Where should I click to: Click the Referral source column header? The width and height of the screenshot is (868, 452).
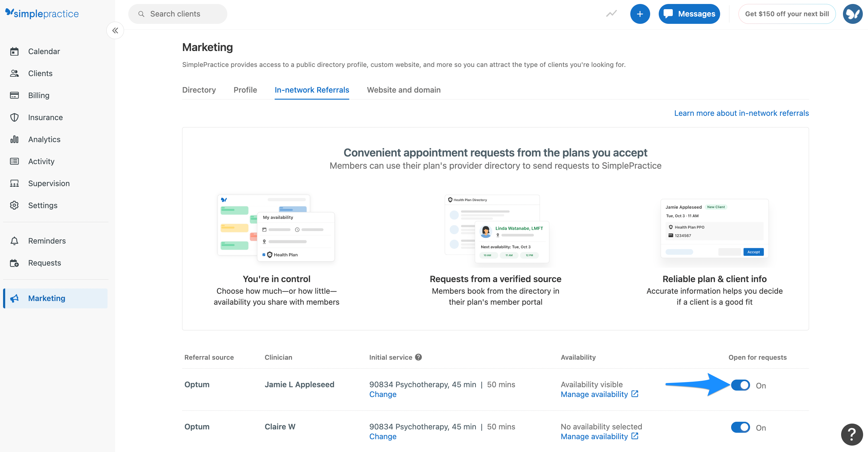[209, 357]
